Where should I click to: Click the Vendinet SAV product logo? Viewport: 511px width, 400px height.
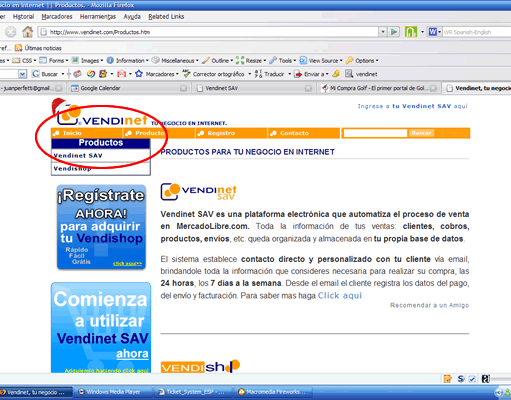(x=199, y=192)
